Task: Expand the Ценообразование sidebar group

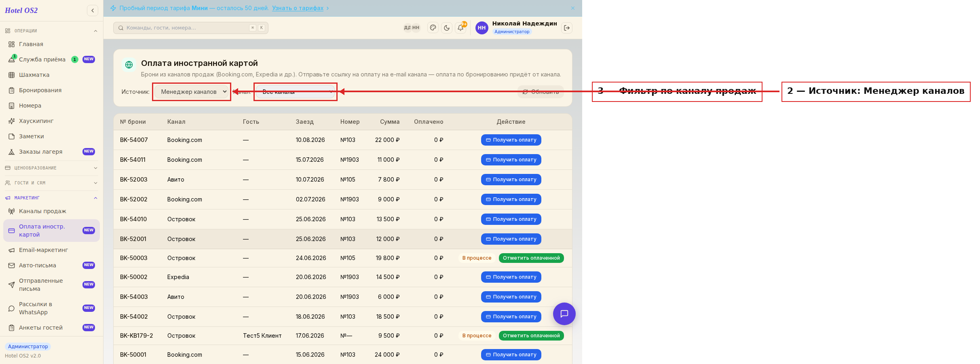Action: coord(51,168)
